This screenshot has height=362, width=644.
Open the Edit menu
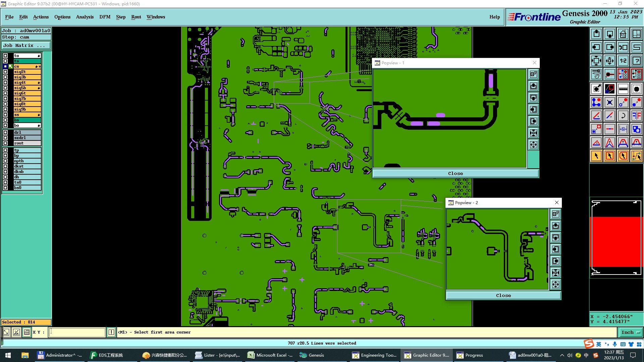point(23,17)
